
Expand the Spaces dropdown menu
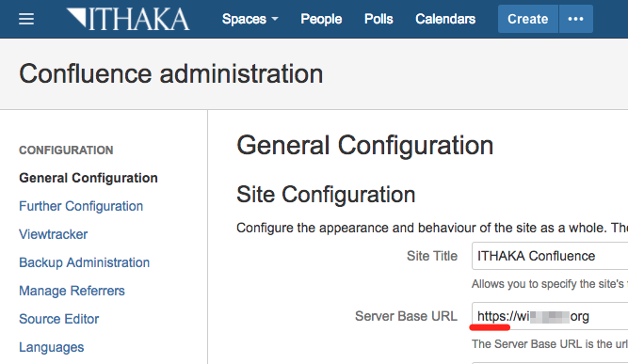(250, 19)
